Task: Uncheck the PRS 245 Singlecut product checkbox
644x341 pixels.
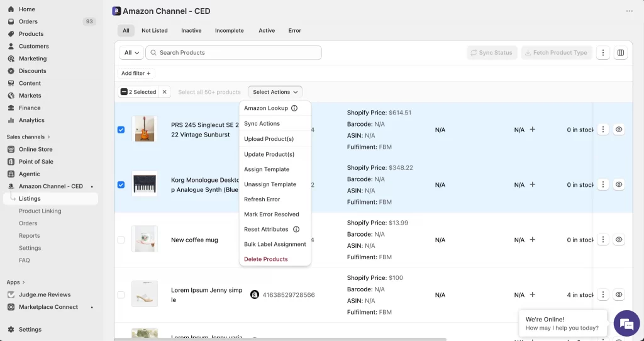Action: 121,130
